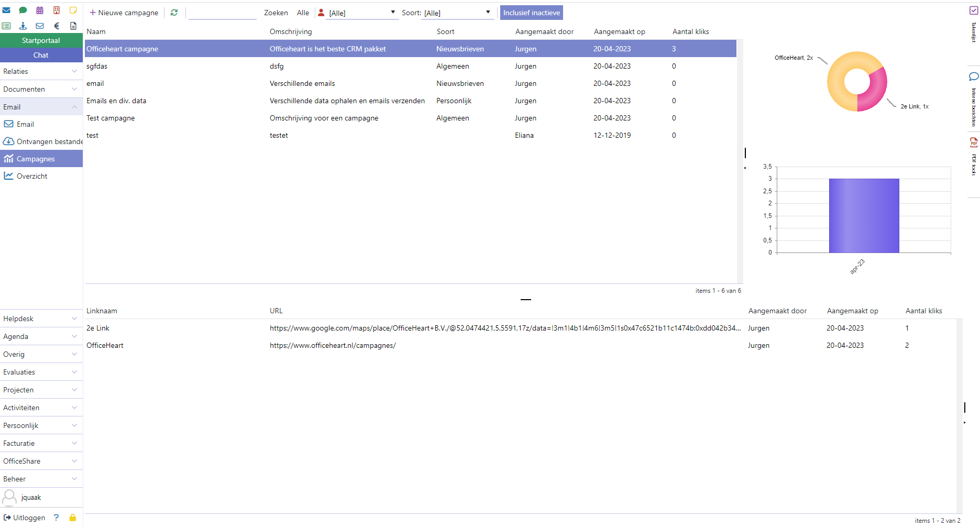Viewport: 980px width, 527px height.
Task: Open the user [Alle] dropdown
Action: point(361,13)
